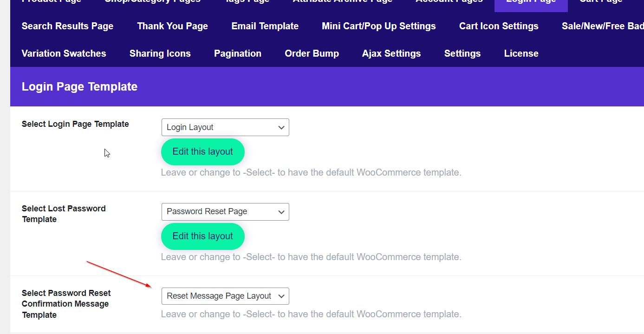The width and height of the screenshot is (644, 334).
Task: Click Edit this layout under Login Layout
Action: point(202,152)
